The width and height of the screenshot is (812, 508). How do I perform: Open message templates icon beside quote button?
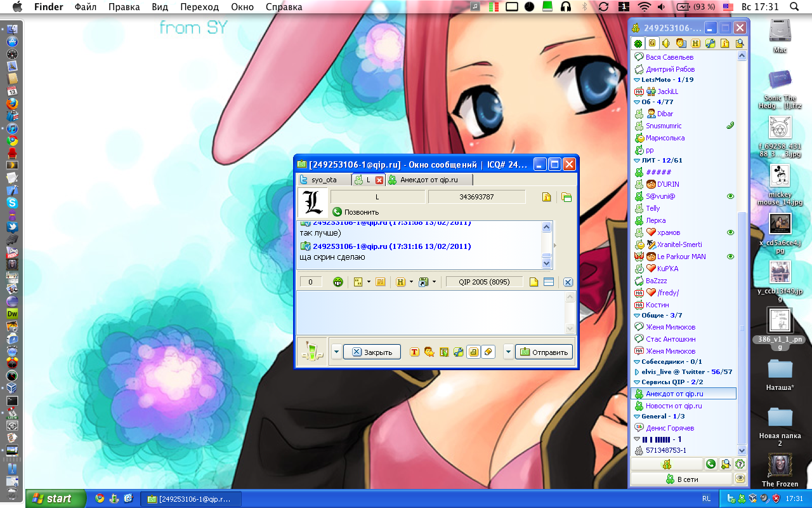pyautogui.click(x=381, y=281)
